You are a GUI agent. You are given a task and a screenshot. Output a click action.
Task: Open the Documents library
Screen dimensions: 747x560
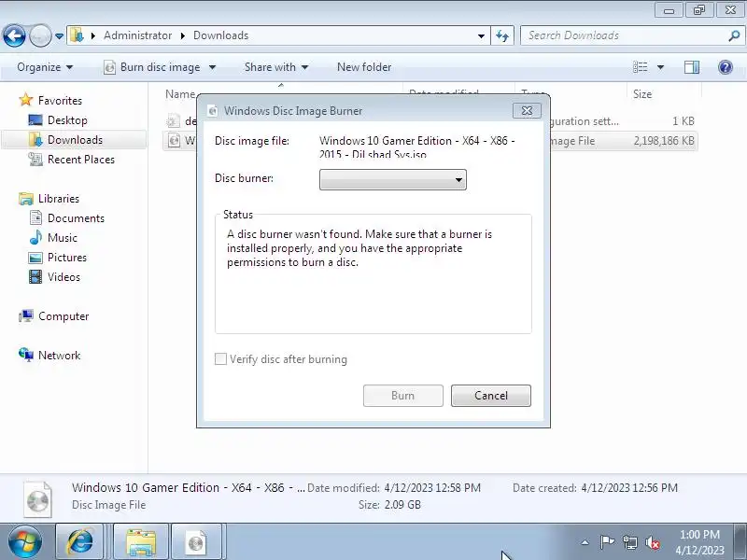coord(76,218)
